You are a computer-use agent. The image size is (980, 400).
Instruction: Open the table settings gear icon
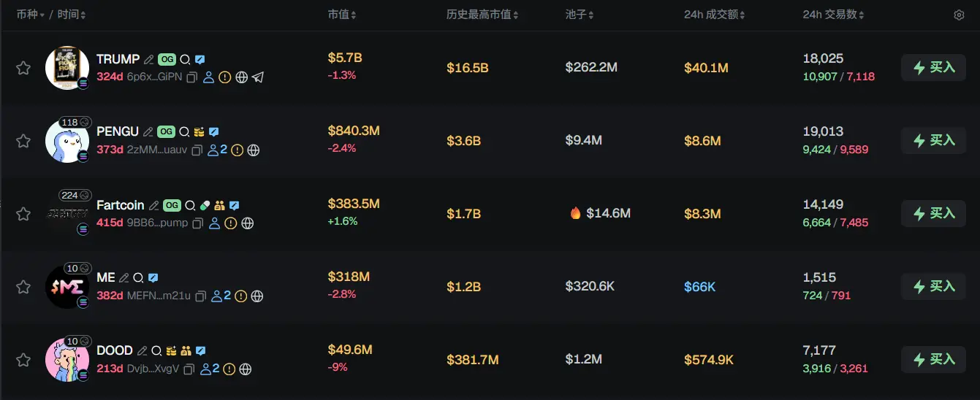point(959,15)
